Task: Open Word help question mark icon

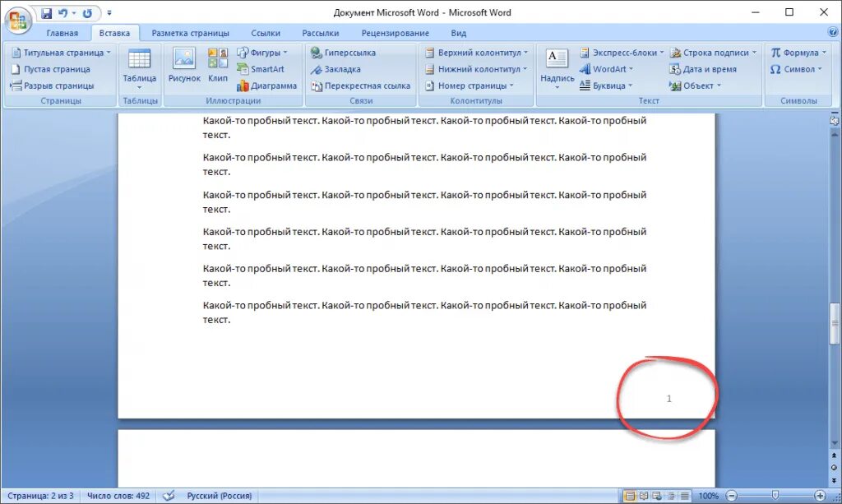Action: (x=833, y=33)
